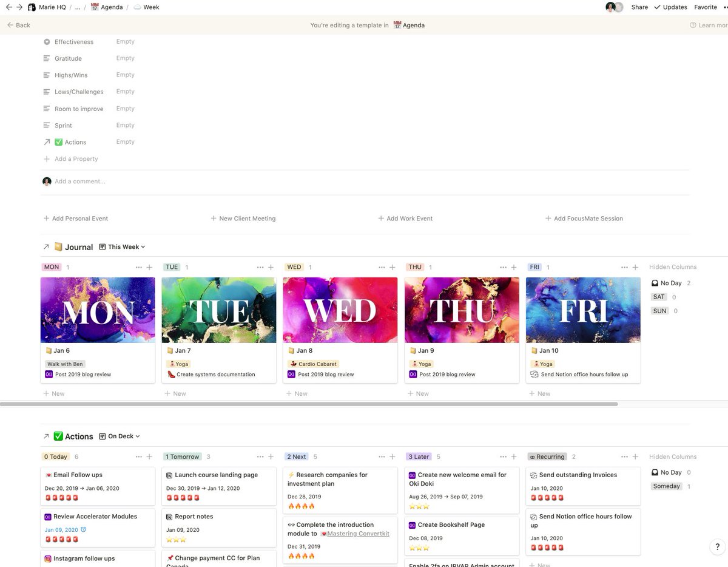Click New under the THU column
The width and height of the screenshot is (728, 567).
[418, 393]
